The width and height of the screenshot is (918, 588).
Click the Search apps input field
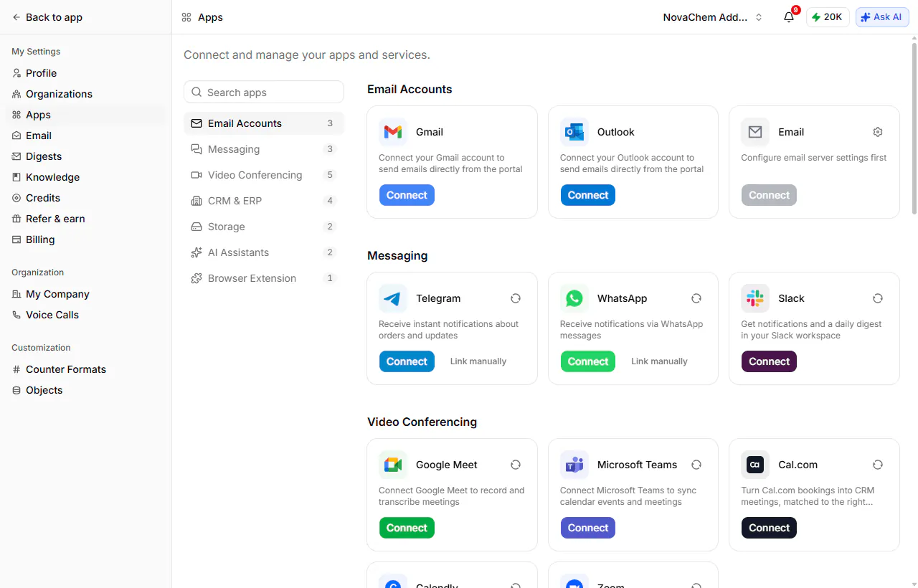coord(264,92)
